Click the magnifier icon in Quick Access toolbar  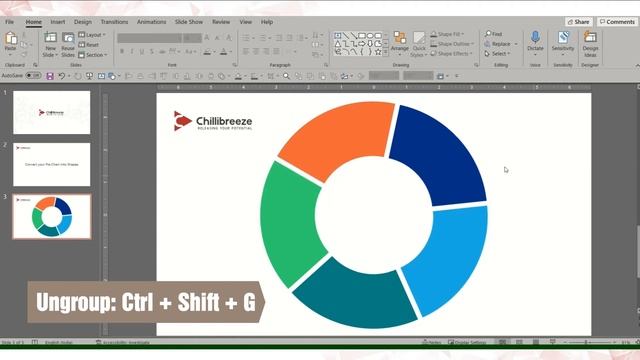click(287, 76)
